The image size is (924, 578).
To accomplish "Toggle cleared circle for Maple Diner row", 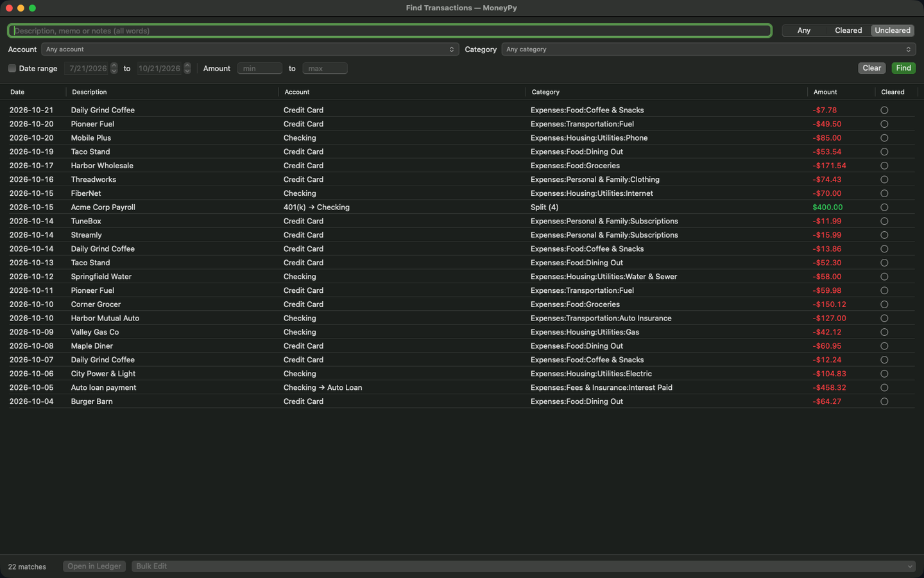I will (884, 346).
